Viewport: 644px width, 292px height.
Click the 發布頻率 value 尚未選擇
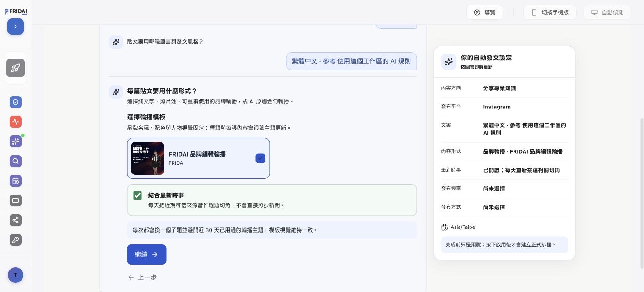pyautogui.click(x=494, y=189)
